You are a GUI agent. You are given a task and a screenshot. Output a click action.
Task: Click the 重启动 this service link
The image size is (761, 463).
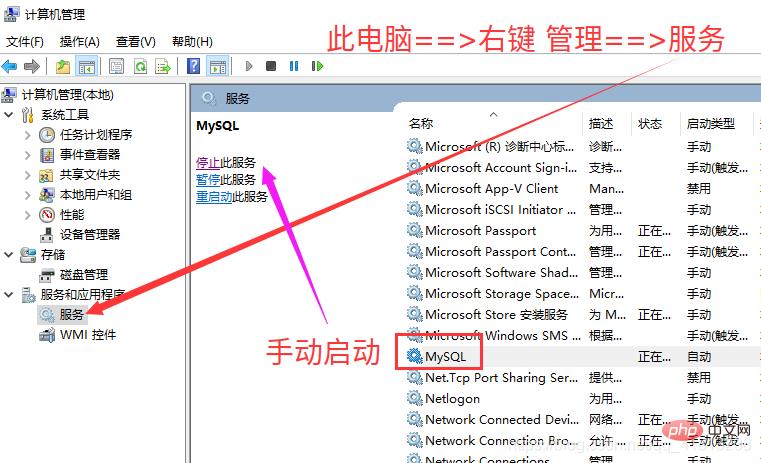click(214, 197)
